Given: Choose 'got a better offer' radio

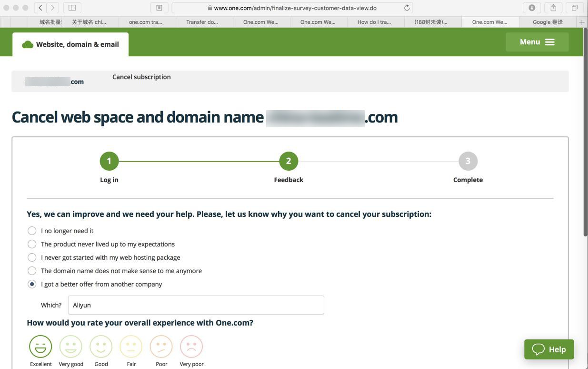Looking at the screenshot, I should 32,284.
